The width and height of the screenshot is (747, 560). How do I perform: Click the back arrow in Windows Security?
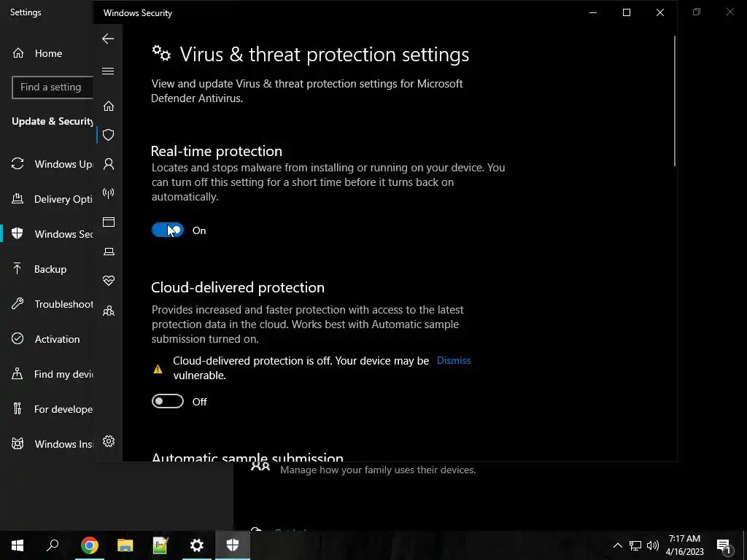108,39
